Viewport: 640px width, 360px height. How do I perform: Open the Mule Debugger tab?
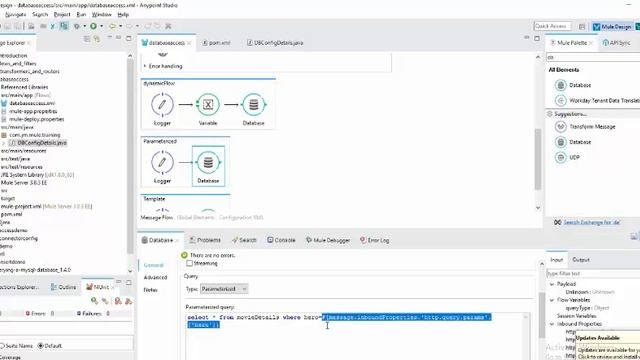[328, 240]
